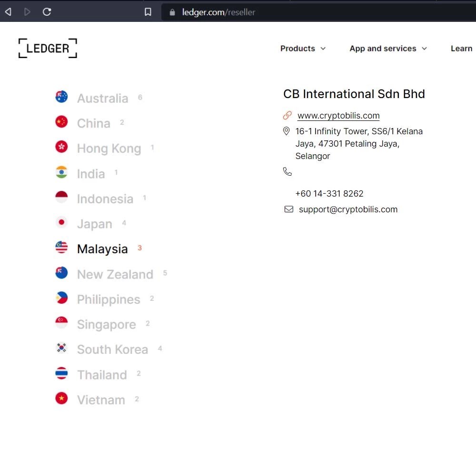This screenshot has height=476, width=476.
Task: Click the Australia flag icon
Action: pos(61,97)
